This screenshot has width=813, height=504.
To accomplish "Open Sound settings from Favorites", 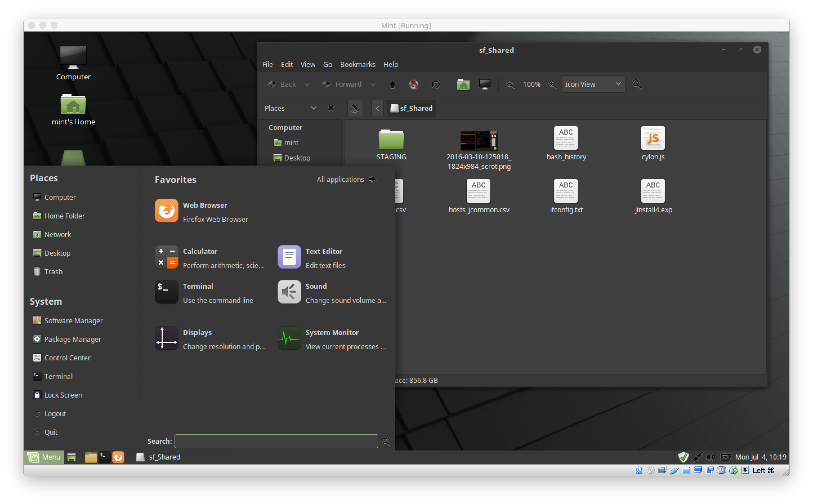I will [x=332, y=292].
